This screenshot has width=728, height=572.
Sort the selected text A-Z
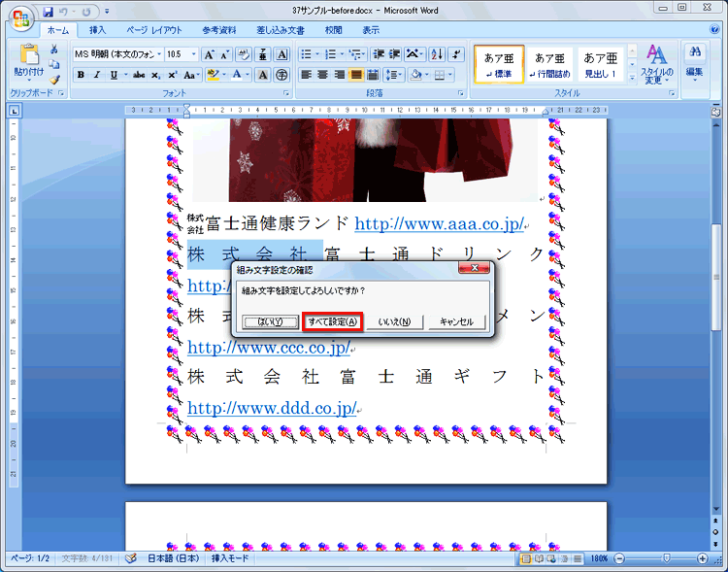(437, 54)
